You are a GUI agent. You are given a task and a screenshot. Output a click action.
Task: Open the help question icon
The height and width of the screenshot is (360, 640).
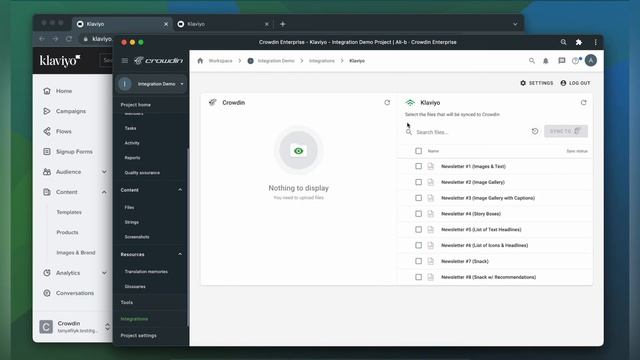[x=576, y=61]
